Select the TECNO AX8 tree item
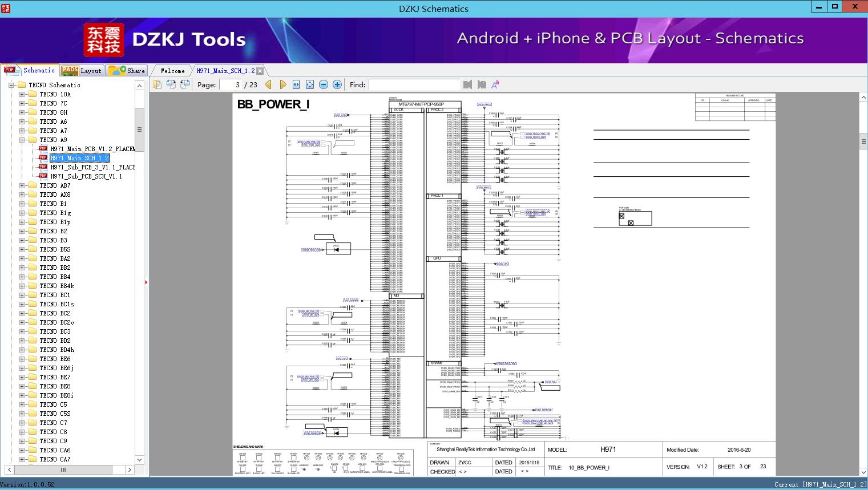 55,195
